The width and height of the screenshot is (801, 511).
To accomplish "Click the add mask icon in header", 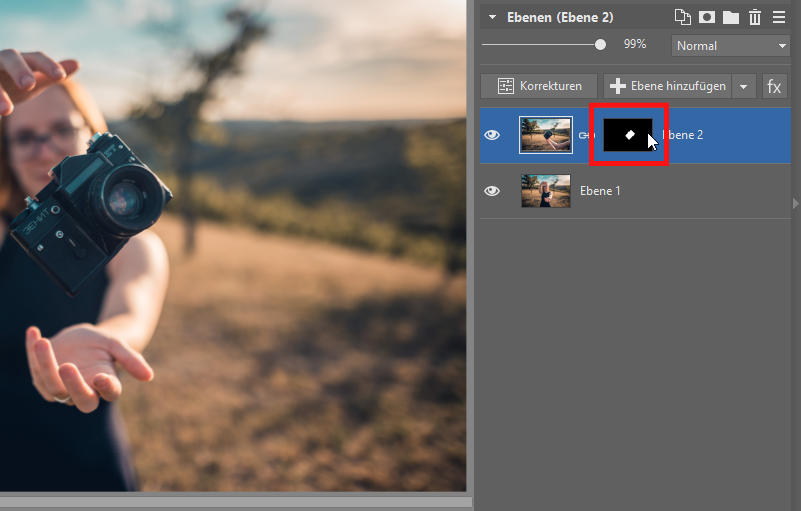I will click(x=708, y=17).
